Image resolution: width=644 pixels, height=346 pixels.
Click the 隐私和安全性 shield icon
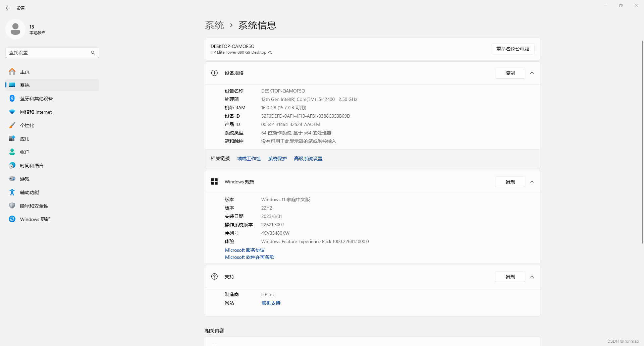click(x=12, y=206)
